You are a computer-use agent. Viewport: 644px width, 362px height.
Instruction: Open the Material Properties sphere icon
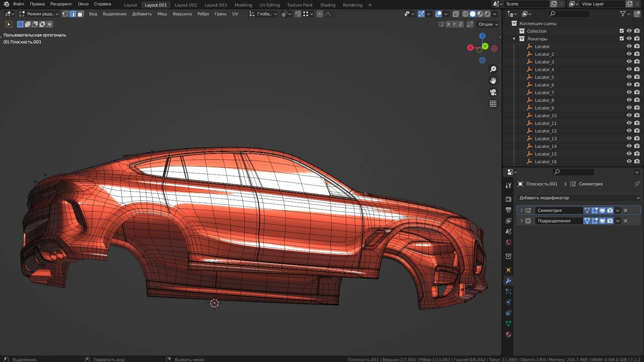point(508,334)
